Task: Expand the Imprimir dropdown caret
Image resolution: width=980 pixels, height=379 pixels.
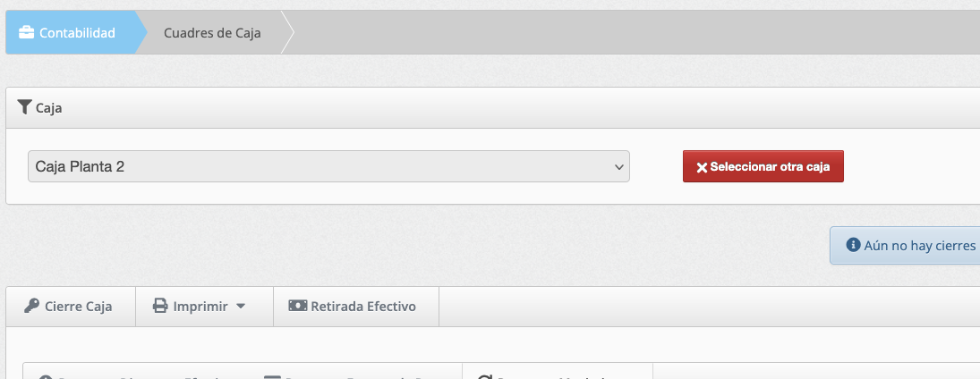Action: (x=241, y=307)
